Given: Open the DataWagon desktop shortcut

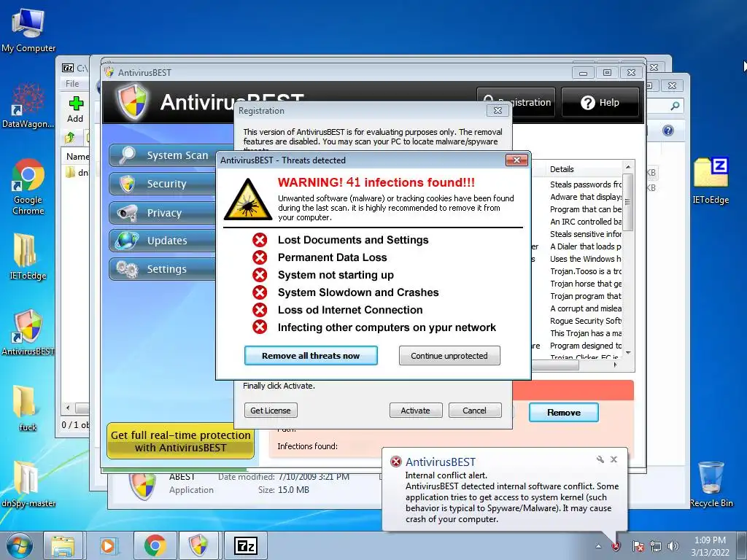Looking at the screenshot, I should click(28, 105).
